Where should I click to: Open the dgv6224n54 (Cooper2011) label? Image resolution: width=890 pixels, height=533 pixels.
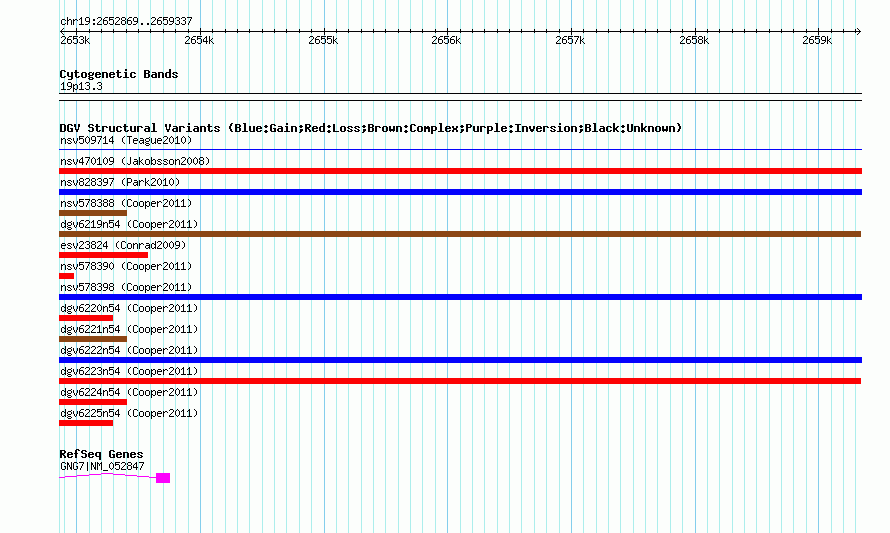(x=129, y=392)
